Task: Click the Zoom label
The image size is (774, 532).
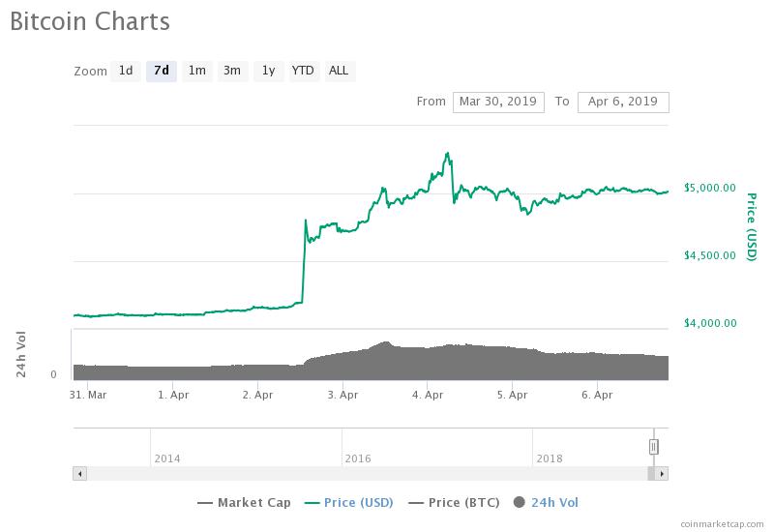Action: tap(90, 72)
